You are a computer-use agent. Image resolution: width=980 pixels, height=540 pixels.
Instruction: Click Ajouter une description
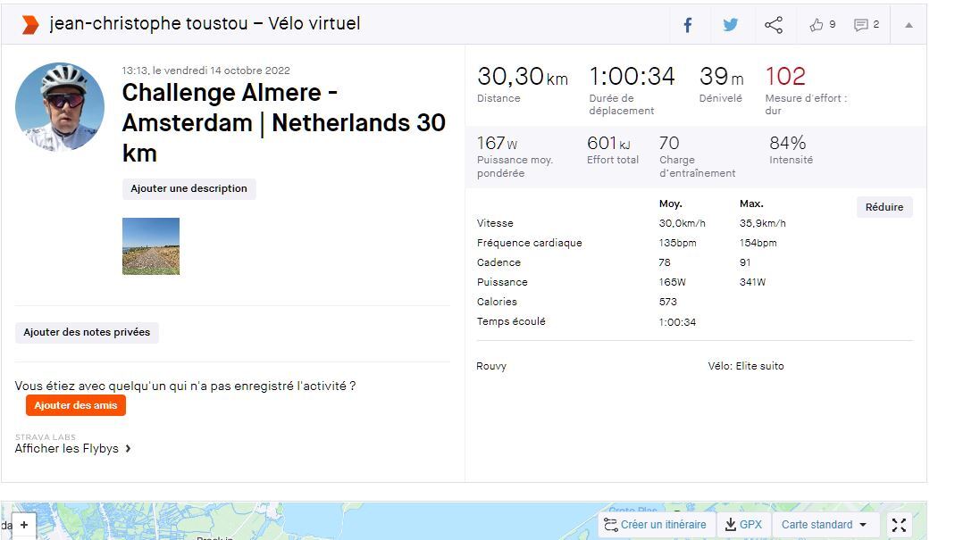[189, 189]
